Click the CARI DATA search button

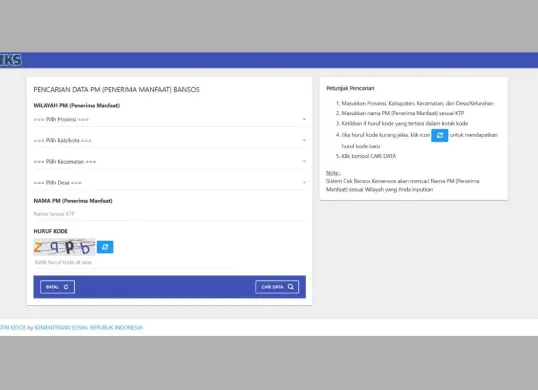pos(277,287)
